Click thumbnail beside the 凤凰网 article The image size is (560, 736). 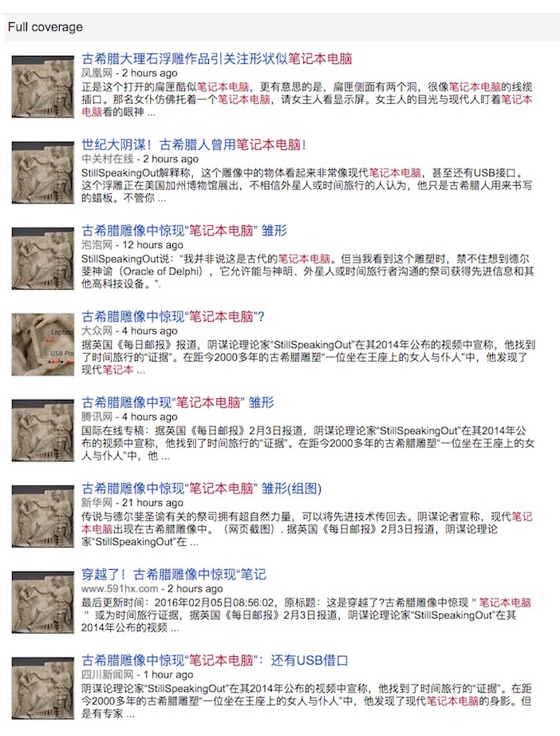coord(43,86)
